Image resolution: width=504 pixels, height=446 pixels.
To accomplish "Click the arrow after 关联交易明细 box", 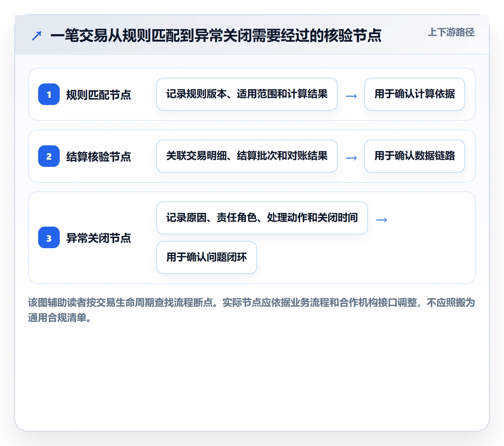I will 351,158.
